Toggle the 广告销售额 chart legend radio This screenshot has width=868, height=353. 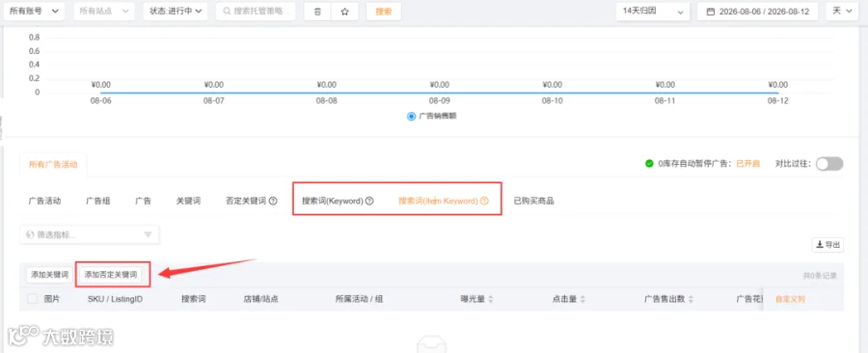(411, 117)
